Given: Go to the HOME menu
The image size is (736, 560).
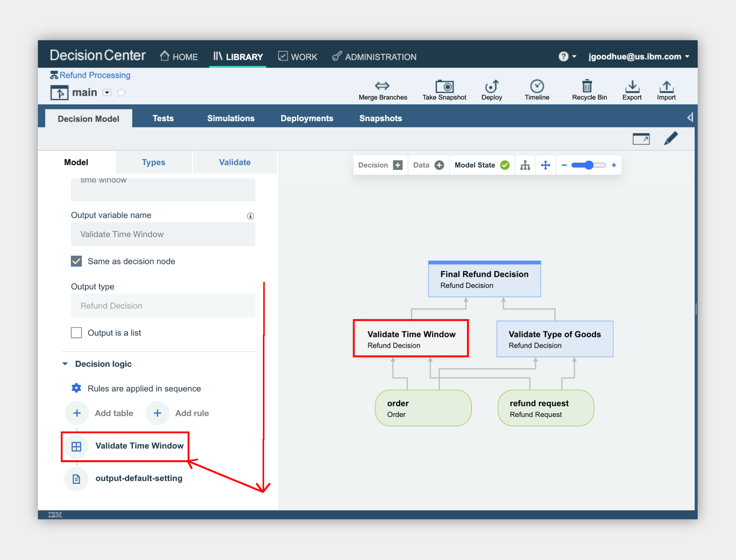Looking at the screenshot, I should click(x=179, y=57).
